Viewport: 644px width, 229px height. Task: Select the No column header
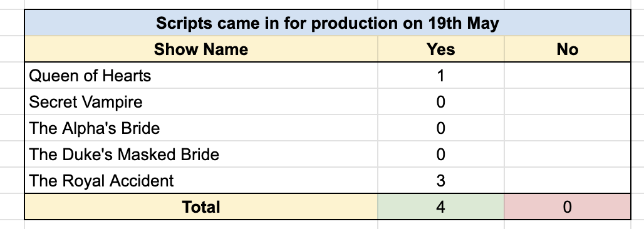[x=567, y=49]
